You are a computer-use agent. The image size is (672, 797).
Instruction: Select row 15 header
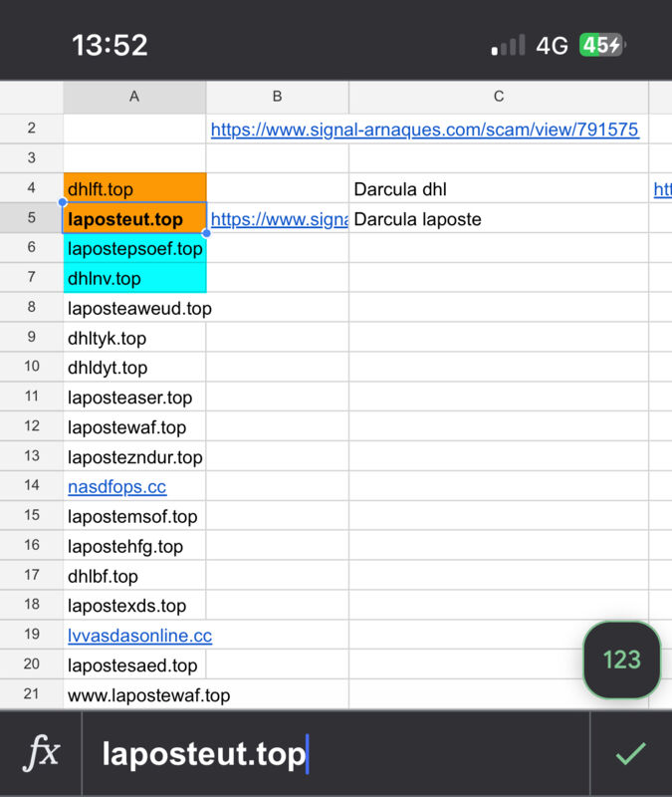(x=32, y=515)
